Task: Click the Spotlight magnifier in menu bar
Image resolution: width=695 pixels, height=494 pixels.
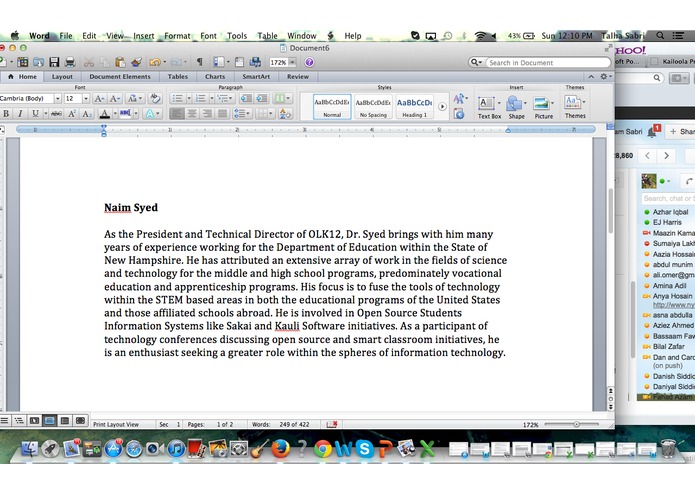Action: pyautogui.click(x=660, y=35)
